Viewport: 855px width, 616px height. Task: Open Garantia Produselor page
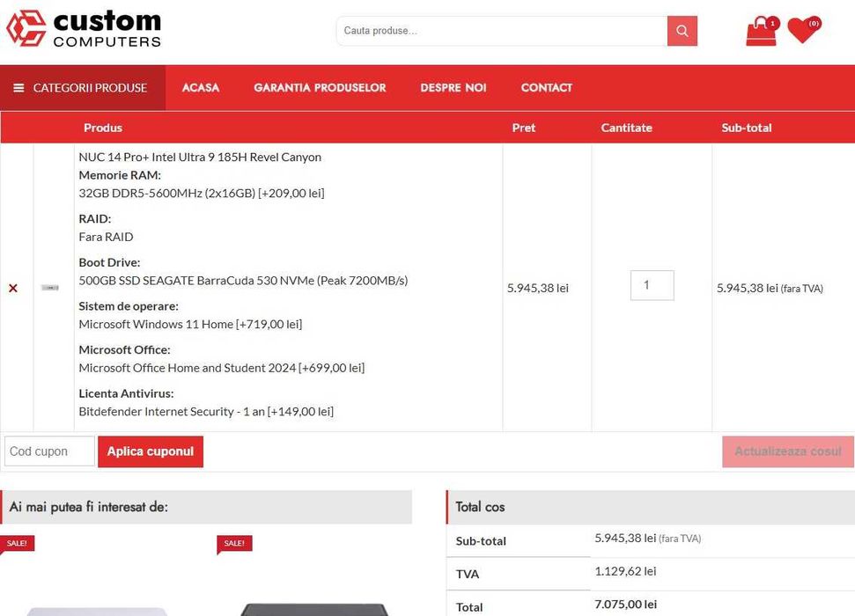[x=321, y=88]
